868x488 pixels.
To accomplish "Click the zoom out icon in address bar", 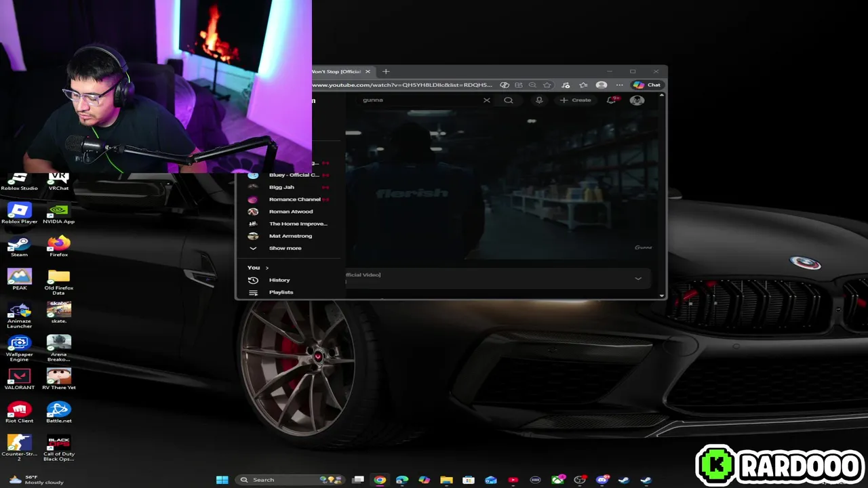I will click(x=532, y=85).
